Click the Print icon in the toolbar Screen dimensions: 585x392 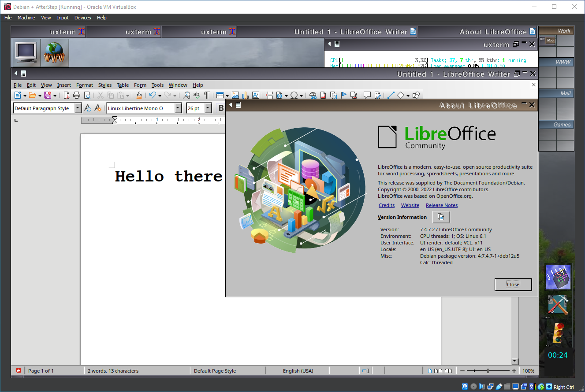point(77,95)
